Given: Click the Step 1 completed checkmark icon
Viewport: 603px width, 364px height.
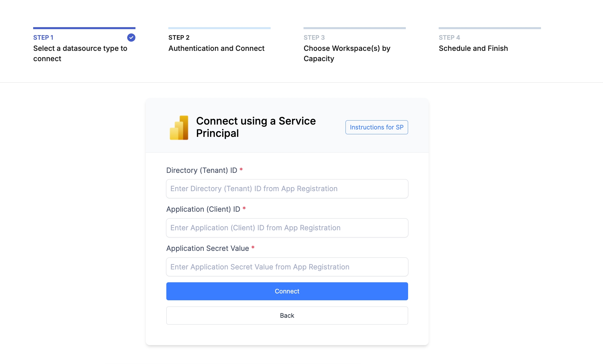Looking at the screenshot, I should tap(131, 37).
